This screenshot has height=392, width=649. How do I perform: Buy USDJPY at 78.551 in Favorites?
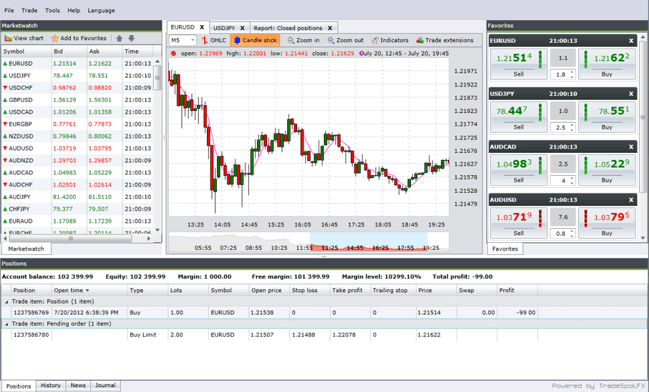(607, 117)
